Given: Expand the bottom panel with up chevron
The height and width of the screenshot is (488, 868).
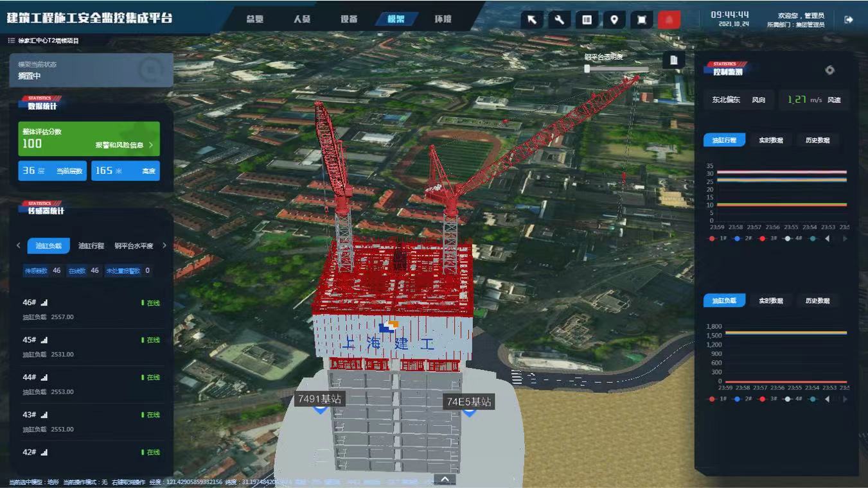Looking at the screenshot, I should click(x=444, y=479).
